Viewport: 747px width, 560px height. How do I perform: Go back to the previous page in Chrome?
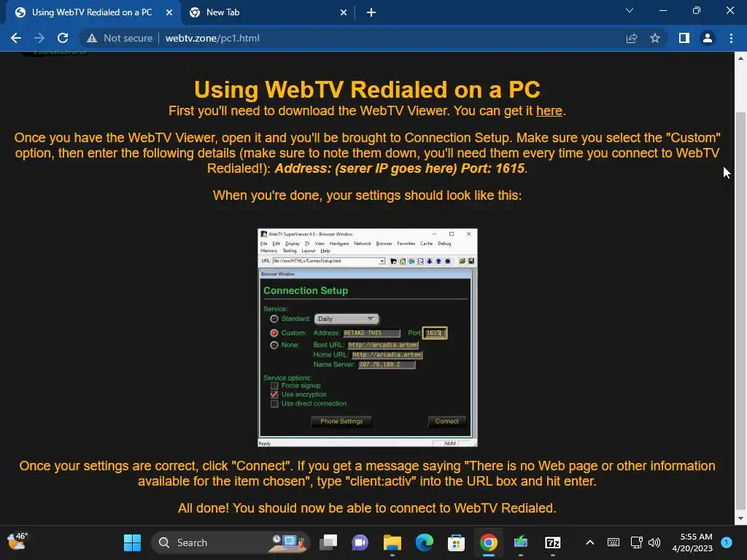click(x=16, y=38)
